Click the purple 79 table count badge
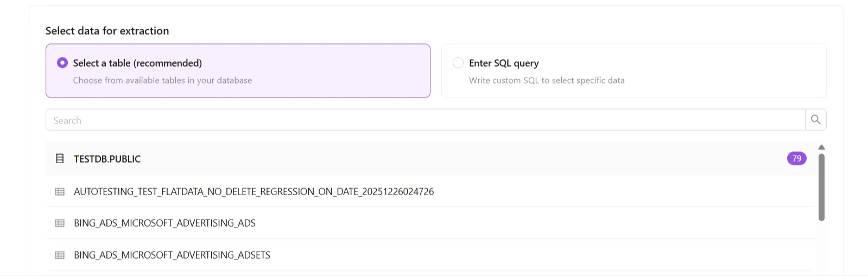 [796, 159]
